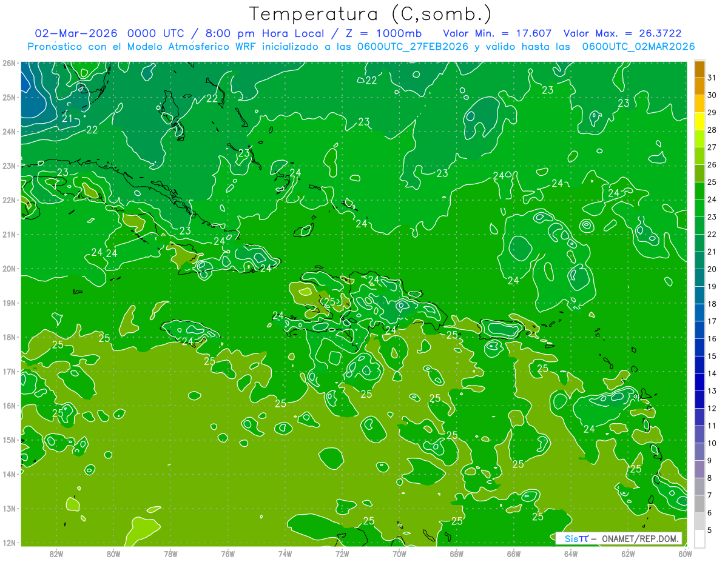Click the "Pronóstico con el Modelo Atmosférico WRF" line
This screenshot has height=562, width=728.
click(361, 46)
